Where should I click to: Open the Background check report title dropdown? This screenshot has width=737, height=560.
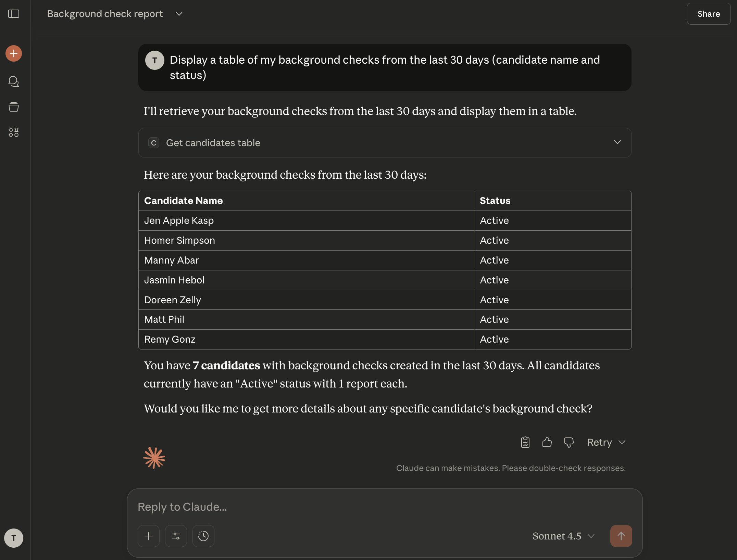pos(179,14)
